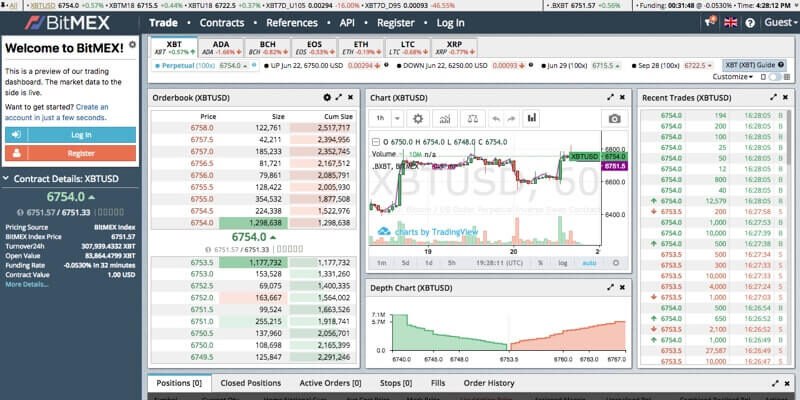Switch to Order History tab

[489, 383]
